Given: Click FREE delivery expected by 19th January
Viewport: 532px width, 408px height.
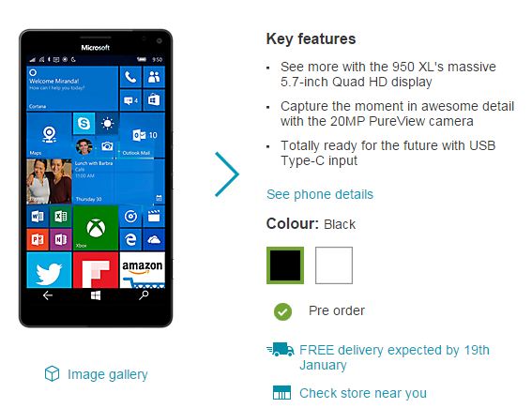Looking at the screenshot, I should click(394, 357).
